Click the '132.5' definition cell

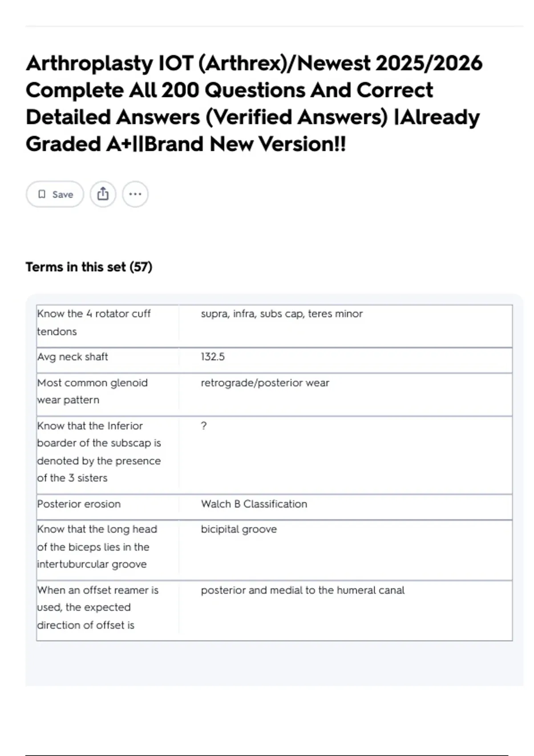(213, 357)
